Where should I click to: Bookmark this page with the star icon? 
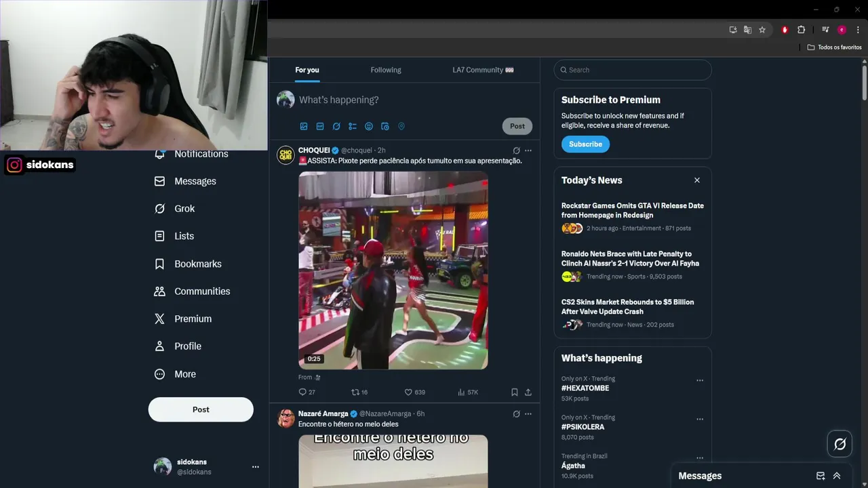[x=762, y=30]
